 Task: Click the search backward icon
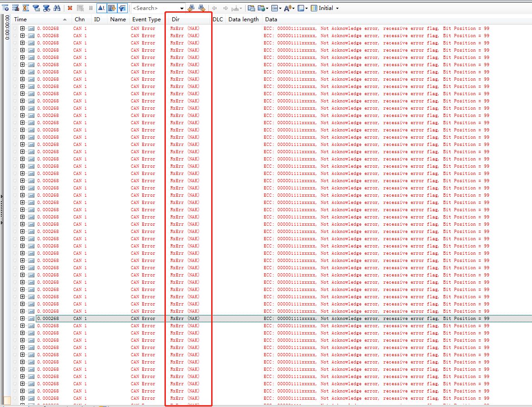click(x=192, y=8)
